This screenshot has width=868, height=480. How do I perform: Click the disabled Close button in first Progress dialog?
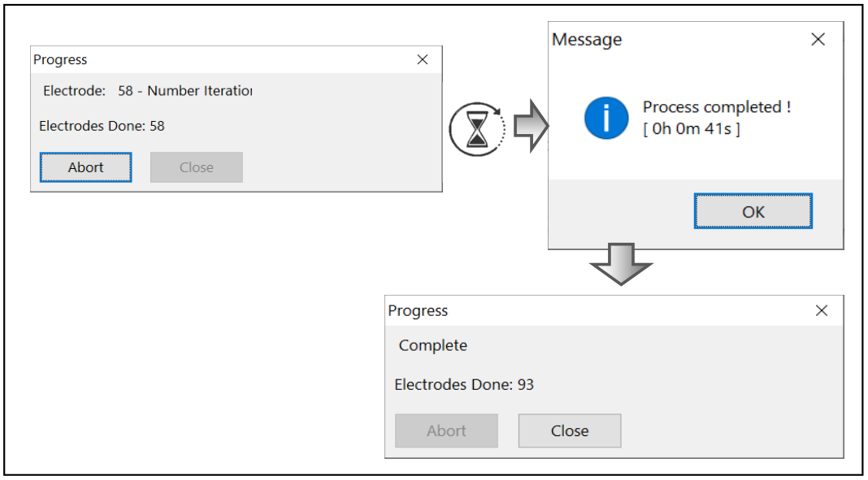coord(197,167)
